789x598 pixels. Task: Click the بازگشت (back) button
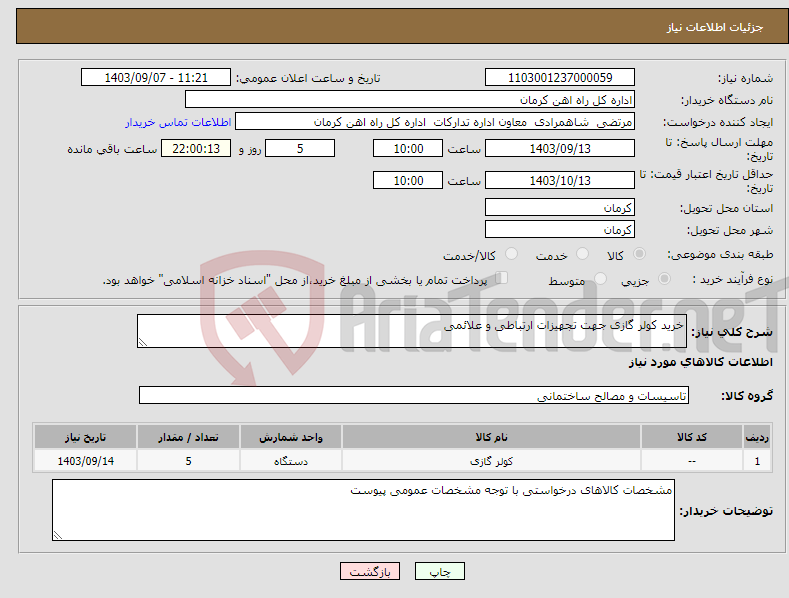click(x=370, y=571)
